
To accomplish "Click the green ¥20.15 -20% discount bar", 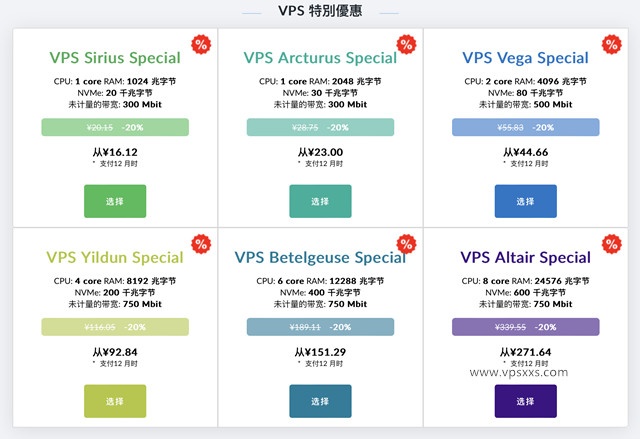I will [x=115, y=127].
